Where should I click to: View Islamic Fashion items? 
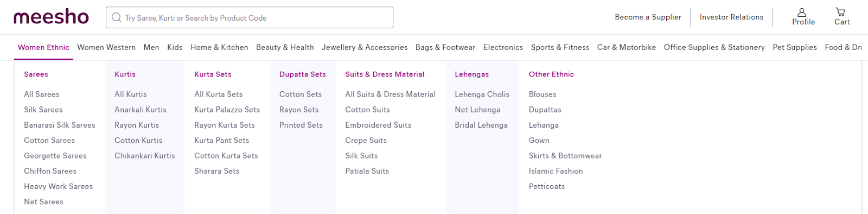pyautogui.click(x=556, y=171)
